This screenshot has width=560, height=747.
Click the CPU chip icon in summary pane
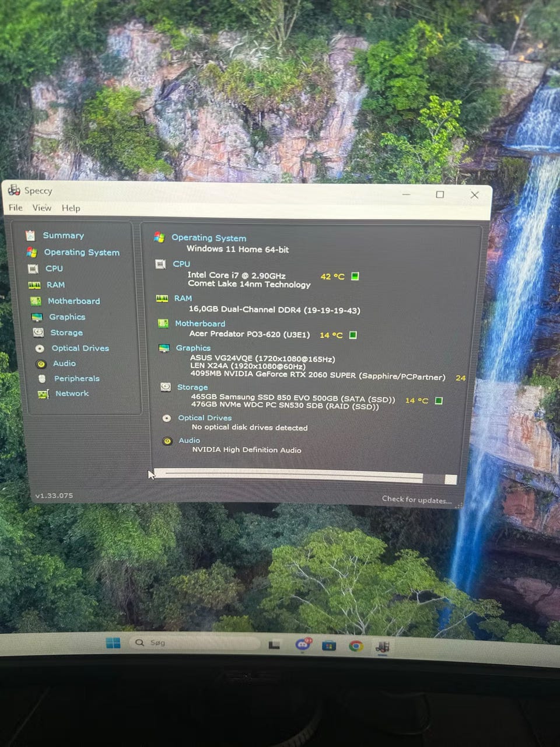(x=160, y=264)
